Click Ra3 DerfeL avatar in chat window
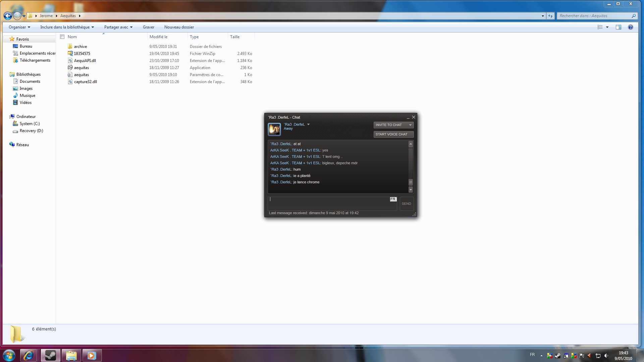644x362 pixels. [274, 129]
